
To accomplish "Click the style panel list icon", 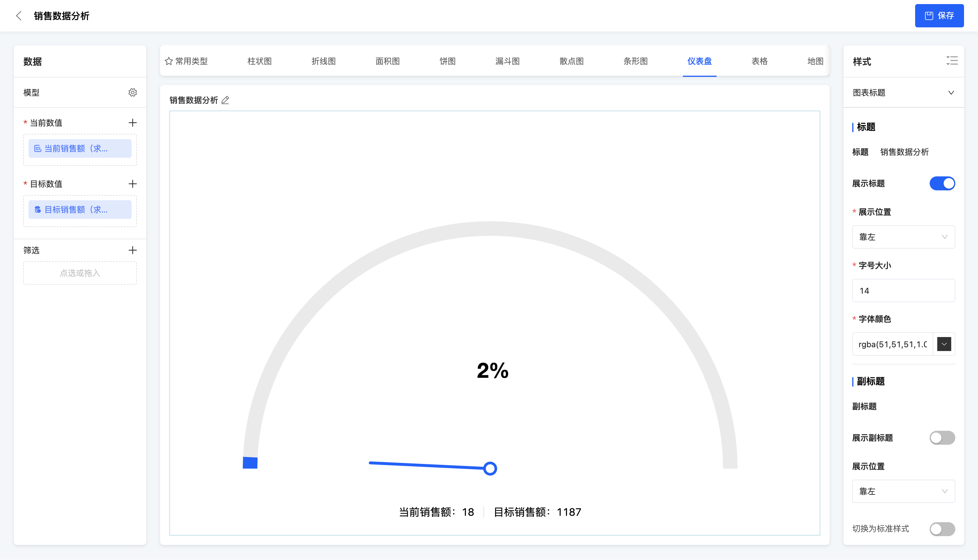I will point(952,61).
